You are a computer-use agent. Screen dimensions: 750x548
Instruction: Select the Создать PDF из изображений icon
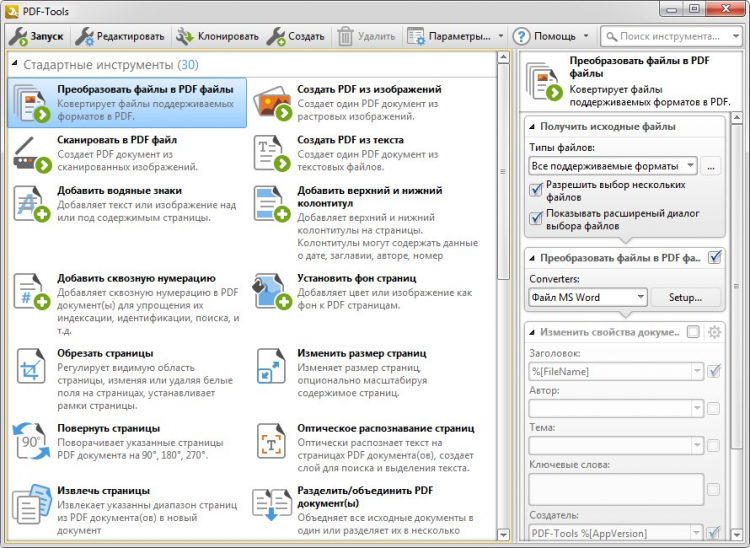(272, 102)
